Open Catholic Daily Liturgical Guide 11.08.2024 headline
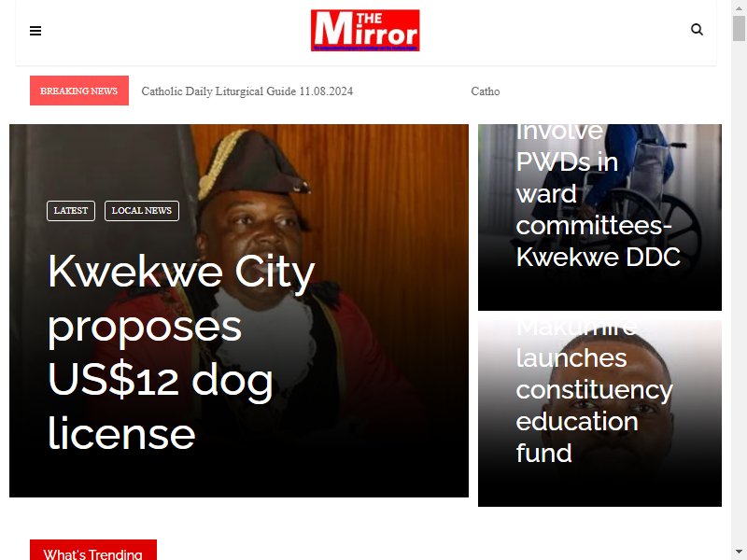The width and height of the screenshot is (747, 560). 247,91
